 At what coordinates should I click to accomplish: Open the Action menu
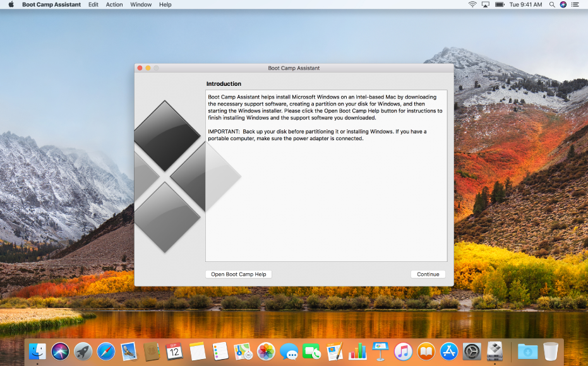tap(114, 4)
